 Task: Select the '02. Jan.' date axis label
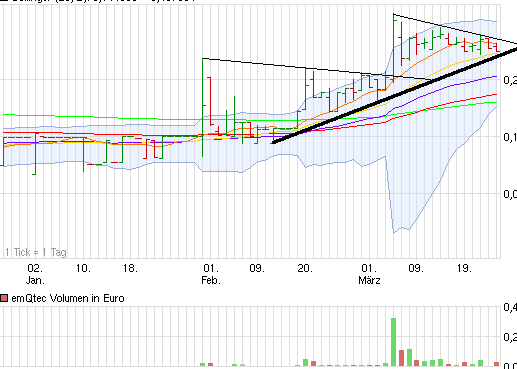35,274
